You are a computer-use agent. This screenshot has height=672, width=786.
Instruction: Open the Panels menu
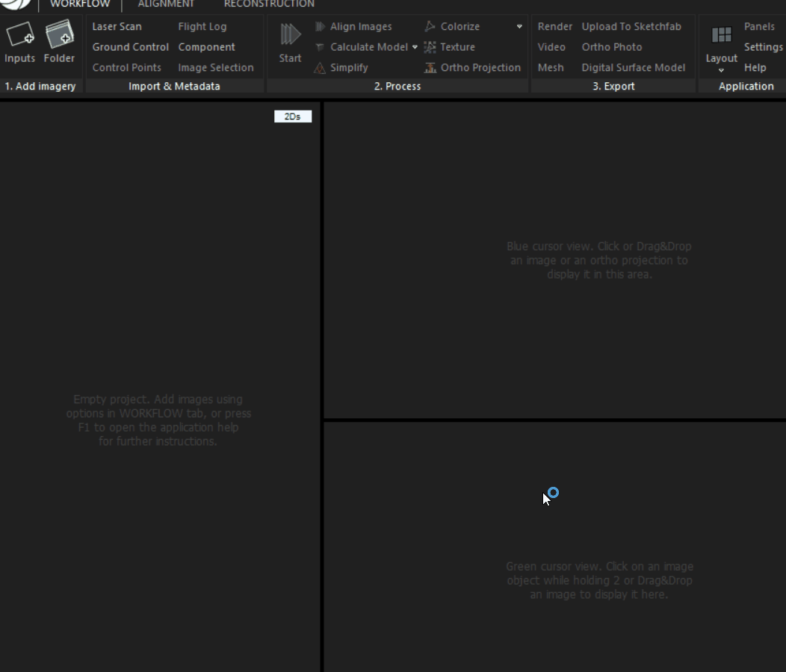tap(759, 27)
